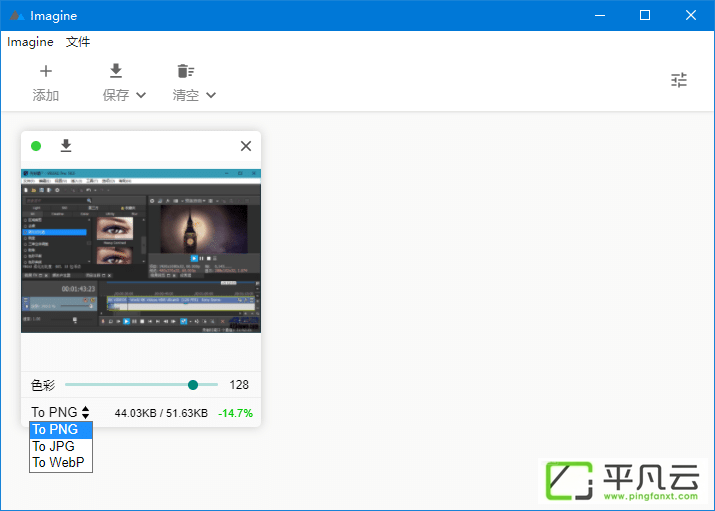Expand the 保存 dropdown chevron
The height and width of the screenshot is (511, 715).
[141, 95]
